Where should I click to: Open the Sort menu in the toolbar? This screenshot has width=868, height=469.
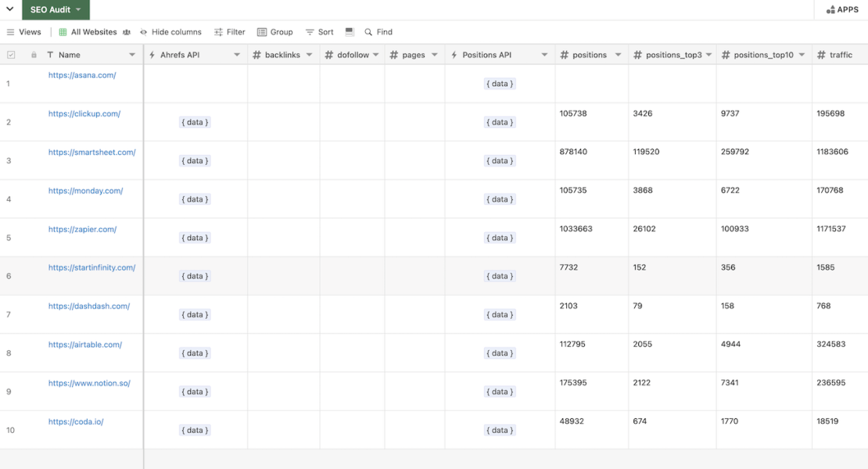pos(320,32)
